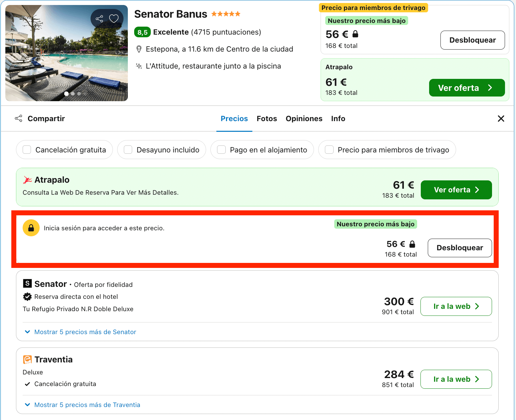Click the Traventia logo icon
Viewport: 516px width, 420px height.
tap(27, 359)
